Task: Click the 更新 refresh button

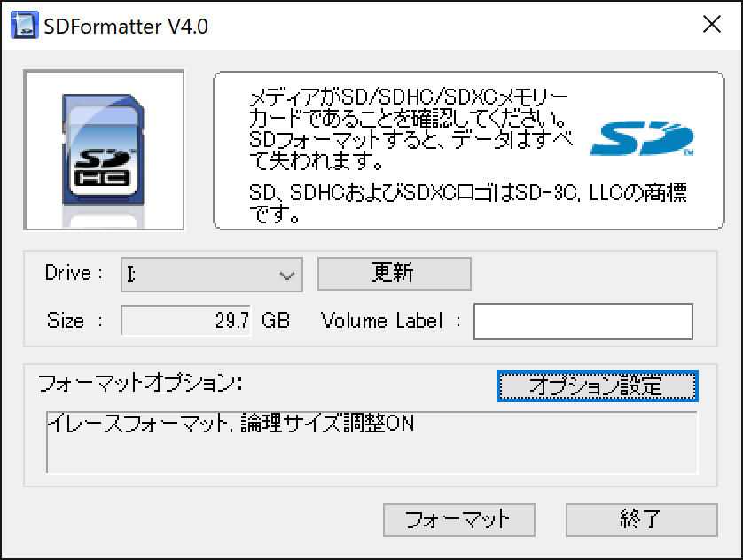Action: click(395, 274)
